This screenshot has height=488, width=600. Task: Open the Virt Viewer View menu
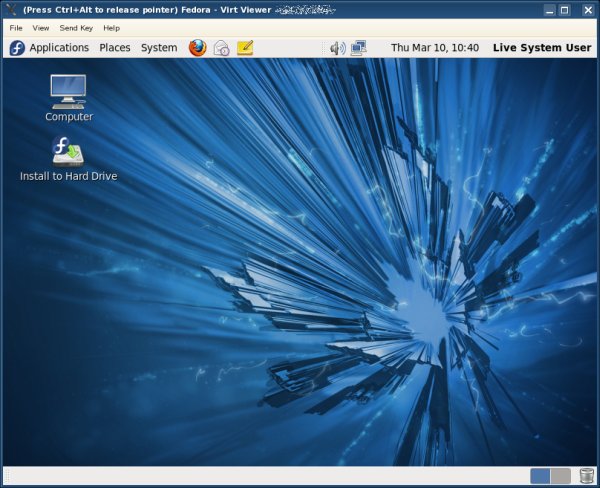click(x=41, y=28)
